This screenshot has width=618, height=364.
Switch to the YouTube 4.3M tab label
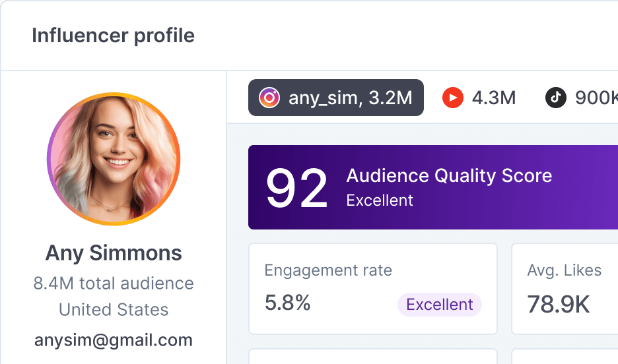tap(493, 98)
